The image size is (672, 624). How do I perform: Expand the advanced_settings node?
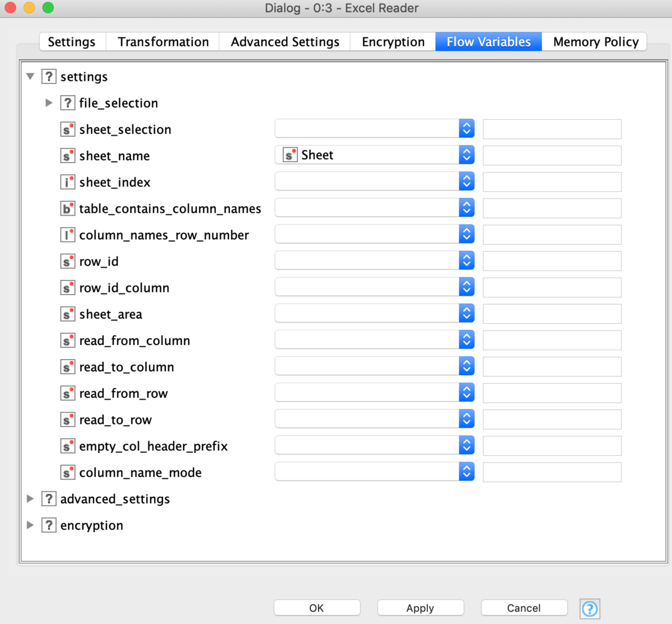pos(30,499)
